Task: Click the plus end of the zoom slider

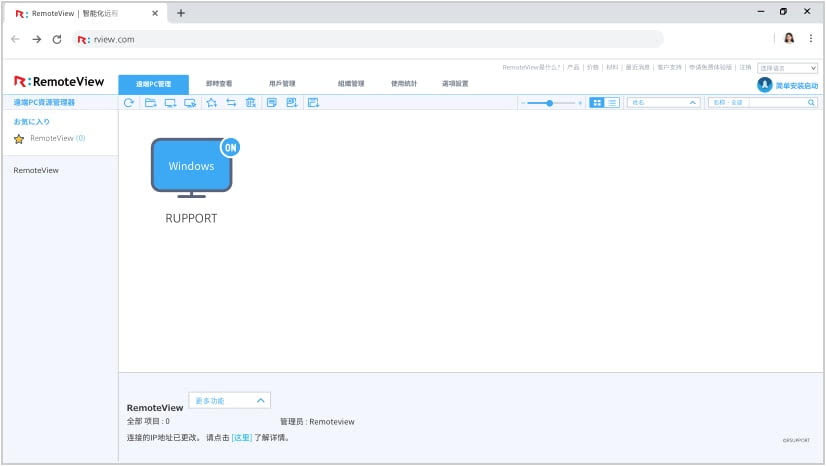Action: click(580, 103)
